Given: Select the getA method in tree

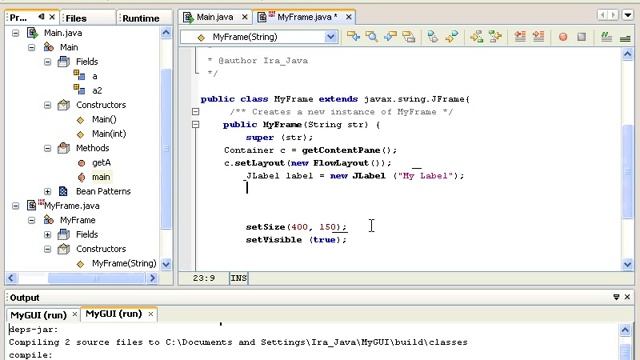Looking at the screenshot, I should coord(101,162).
